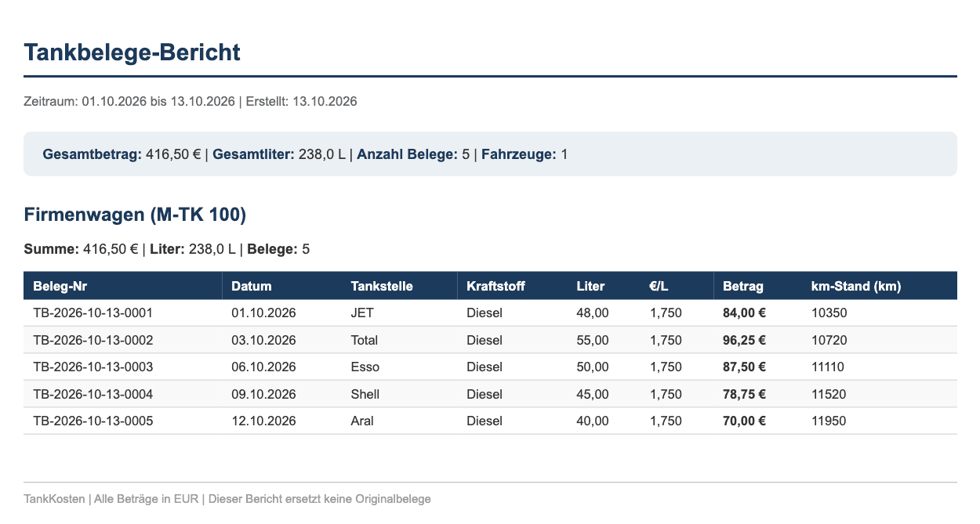Viewport: 980px width, 524px height.
Task: Click the Tankbelege-Bericht title
Action: pyautogui.click(x=132, y=52)
